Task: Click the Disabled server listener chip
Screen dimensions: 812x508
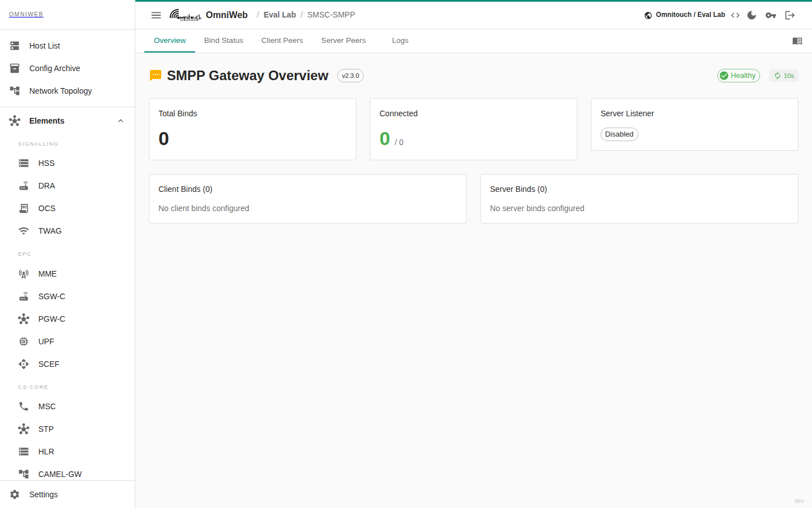Action: tap(619, 134)
